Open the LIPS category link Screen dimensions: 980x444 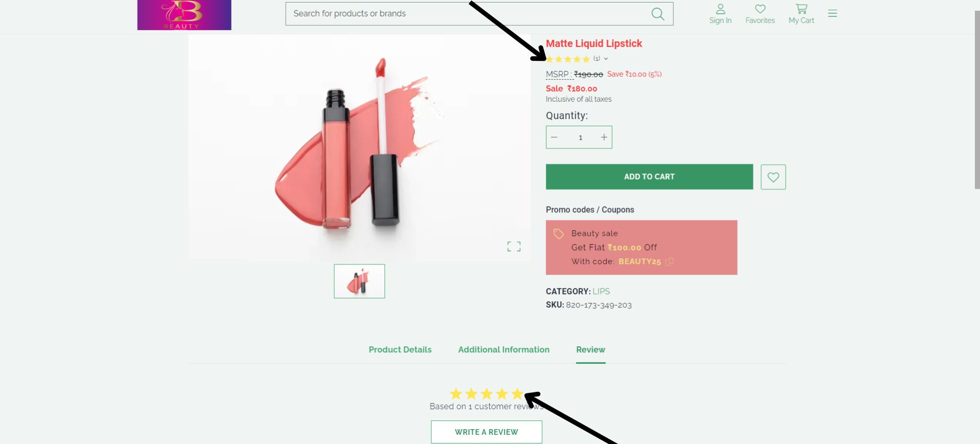pyautogui.click(x=601, y=292)
